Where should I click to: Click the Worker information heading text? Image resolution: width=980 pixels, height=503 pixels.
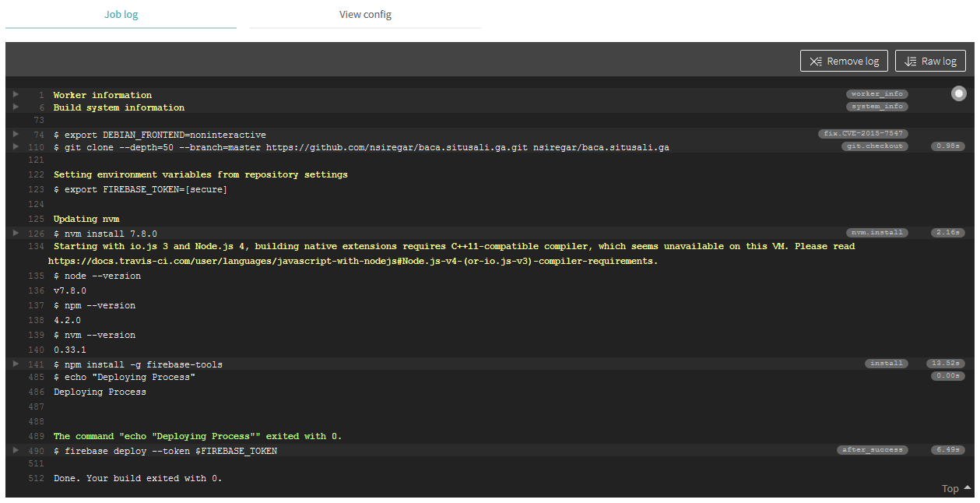[103, 95]
